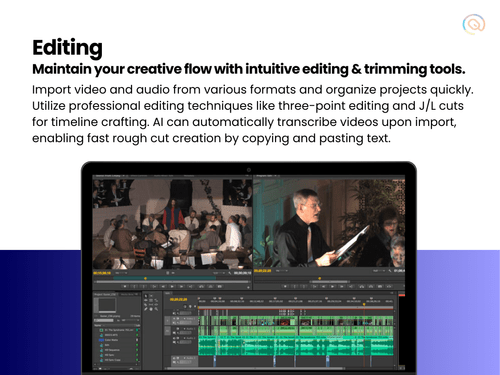This screenshot has width=500, height=375.
Task: Click the timeline sequence tab
Action: point(168,293)
